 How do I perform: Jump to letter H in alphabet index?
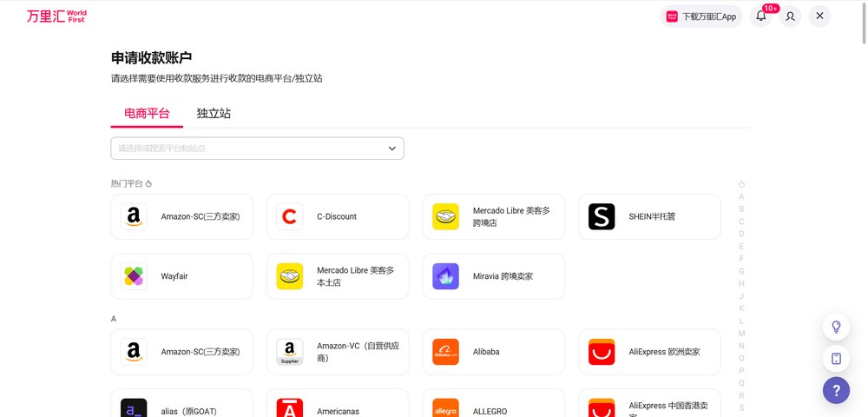click(x=741, y=283)
